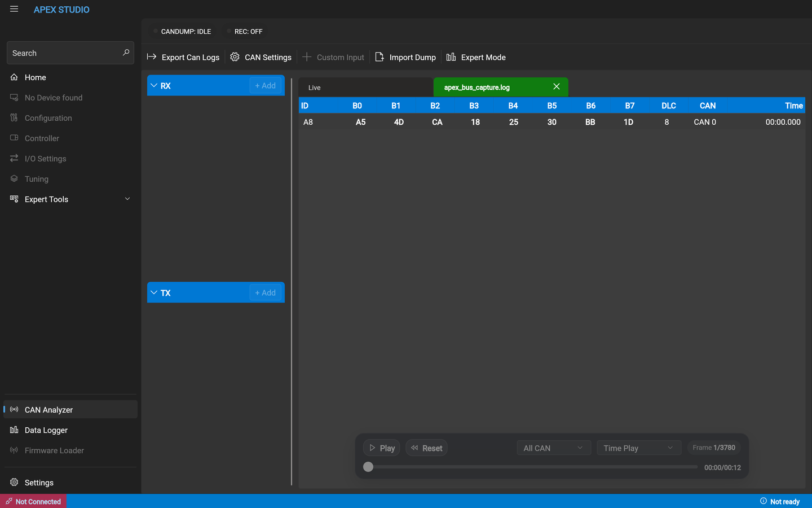Click the Not Connected status label

click(x=38, y=502)
